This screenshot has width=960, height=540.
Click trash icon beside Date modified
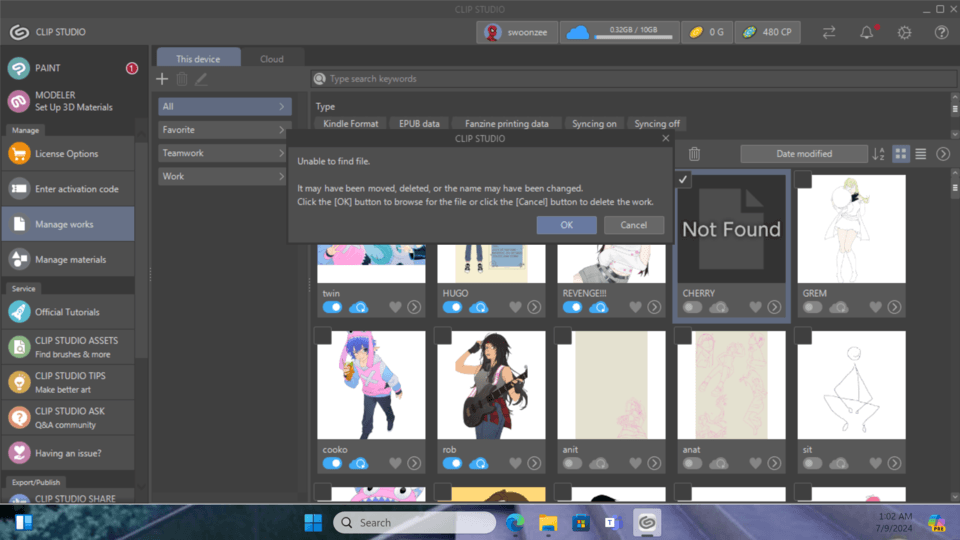[694, 154]
